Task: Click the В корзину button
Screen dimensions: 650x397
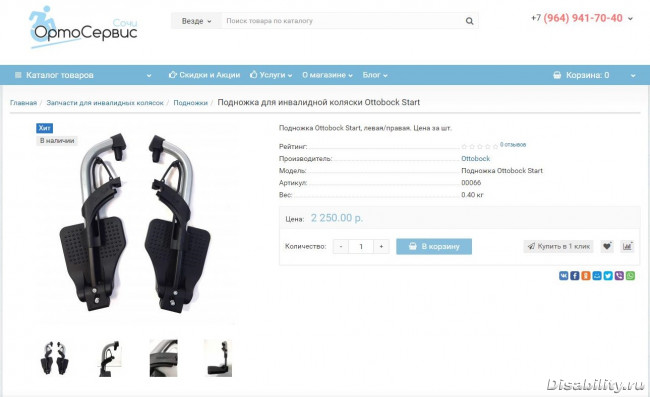Action: (434, 246)
